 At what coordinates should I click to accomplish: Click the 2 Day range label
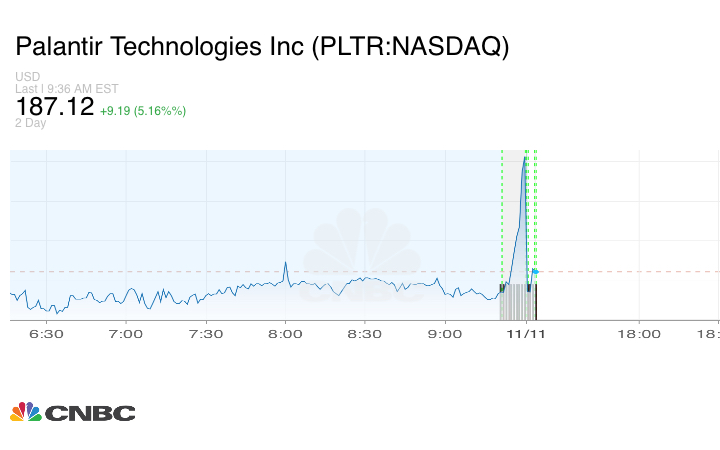click(x=30, y=123)
